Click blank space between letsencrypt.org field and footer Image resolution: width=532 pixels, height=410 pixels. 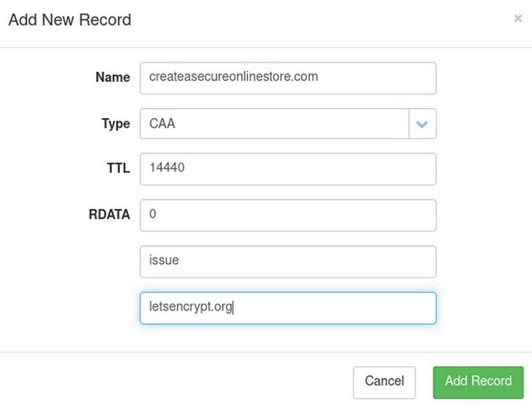(x=287, y=337)
